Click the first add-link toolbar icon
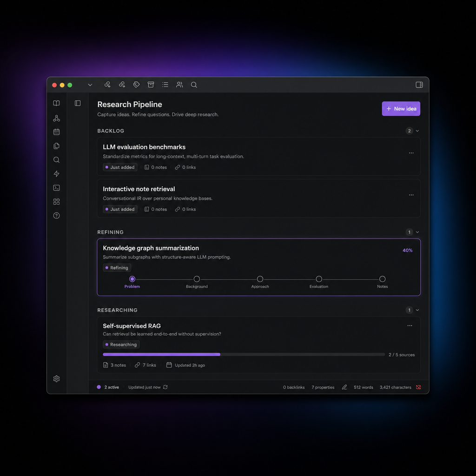The width and height of the screenshot is (476, 476). 107,85
